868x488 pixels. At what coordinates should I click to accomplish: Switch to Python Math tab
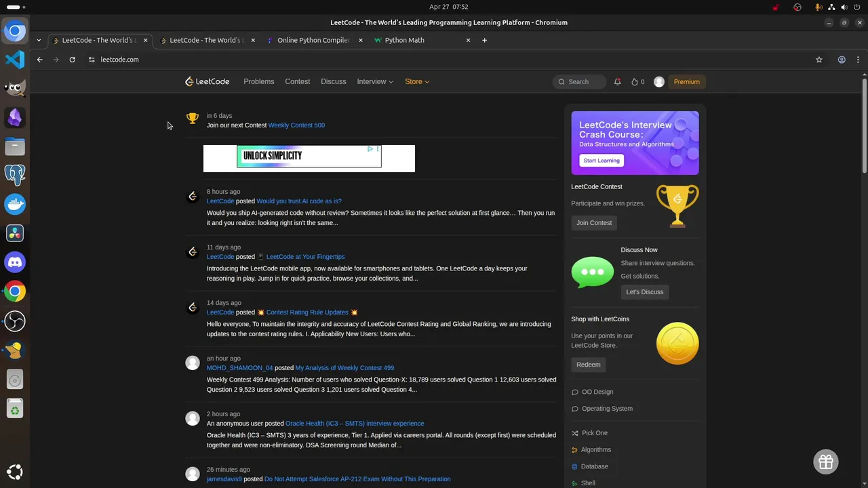[423, 40]
